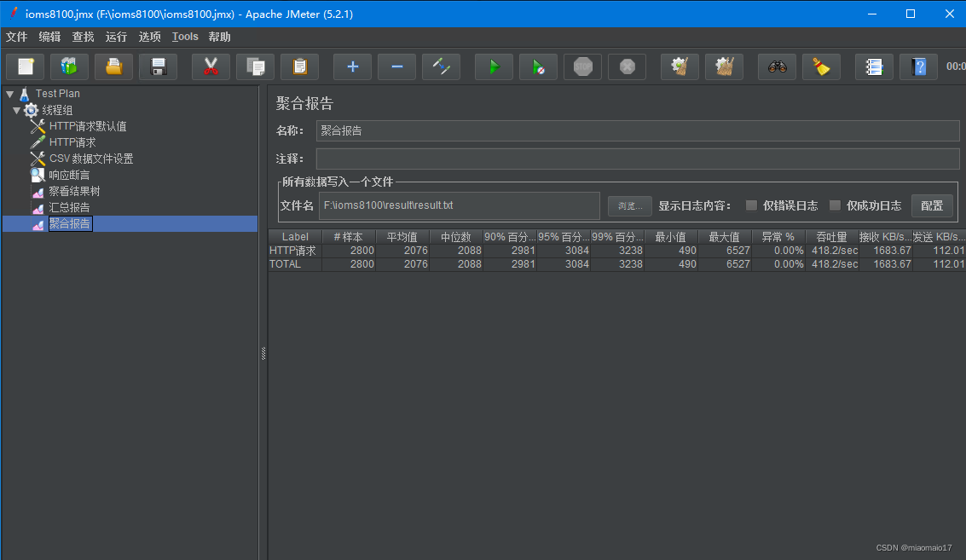Viewport: 966px width, 560px height.
Task: Click Start no pauses icon
Action: click(x=539, y=66)
